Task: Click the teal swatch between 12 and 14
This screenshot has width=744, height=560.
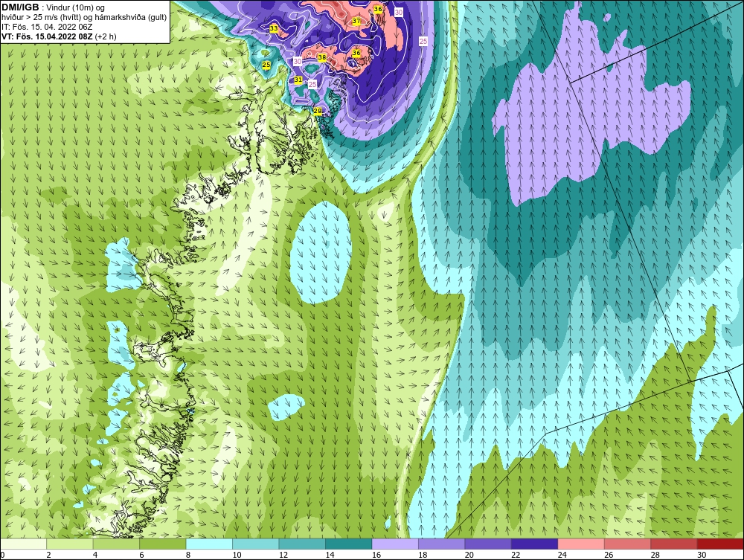Action: point(302,544)
